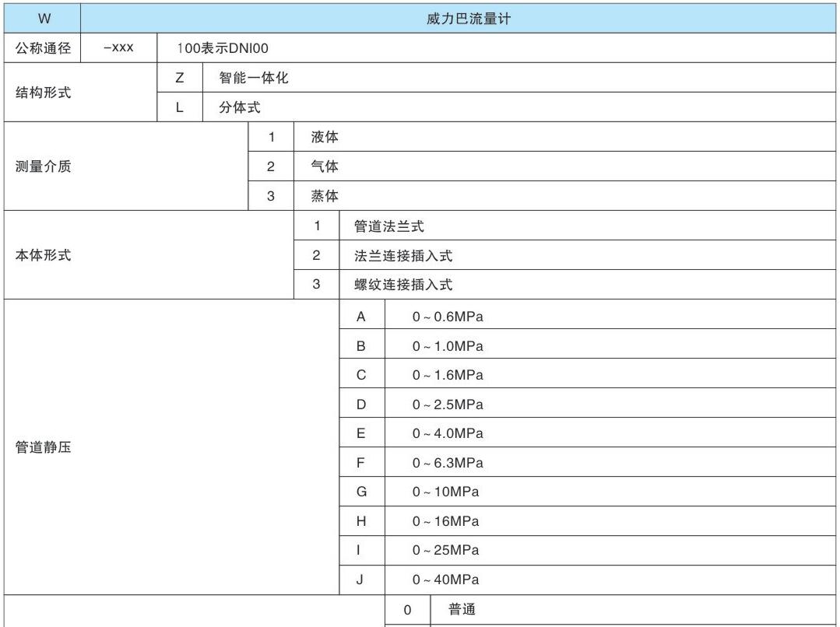The height and width of the screenshot is (627, 840).
Task: Click the 分体式 structure option
Action: pos(240,107)
